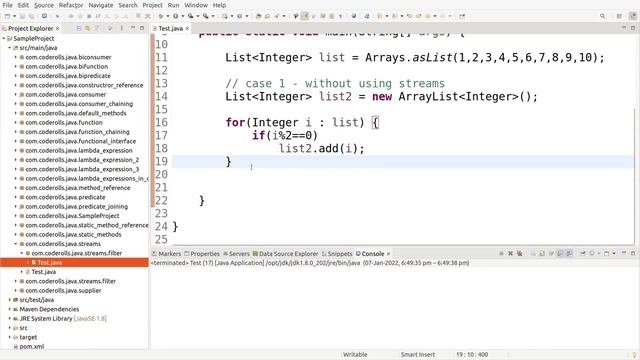Toggle Pin Console button
This screenshot has width=640, height=360.
(583, 253)
